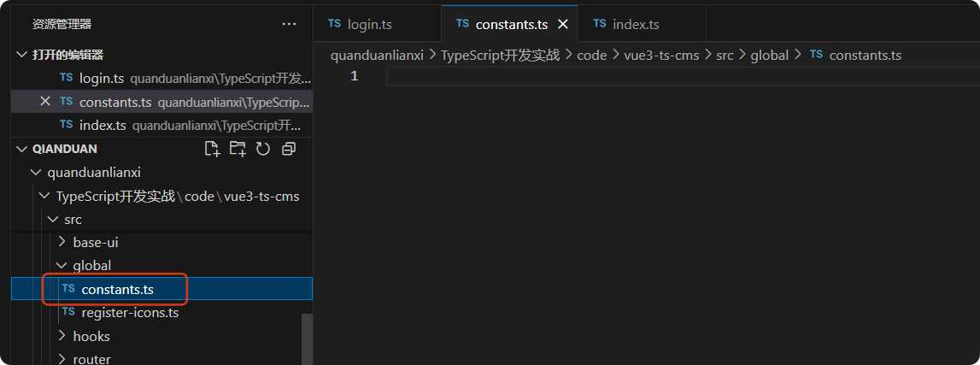This screenshot has height=365, width=980.
Task: Close constants.ts in open editors list
Action: tap(46, 102)
